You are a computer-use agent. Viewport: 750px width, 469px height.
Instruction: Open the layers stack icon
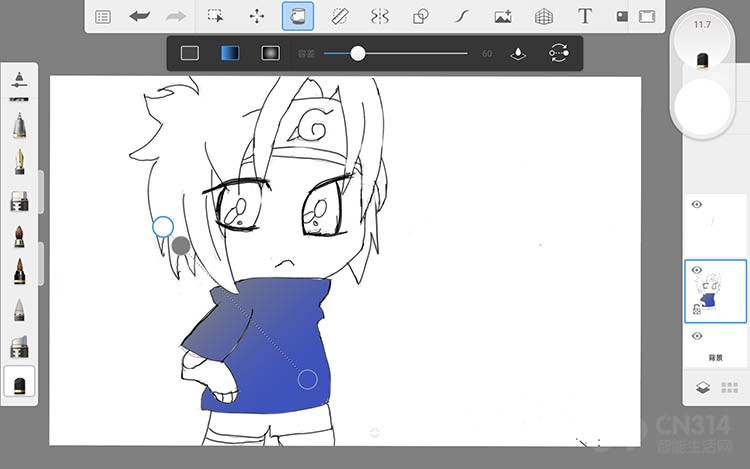click(703, 387)
